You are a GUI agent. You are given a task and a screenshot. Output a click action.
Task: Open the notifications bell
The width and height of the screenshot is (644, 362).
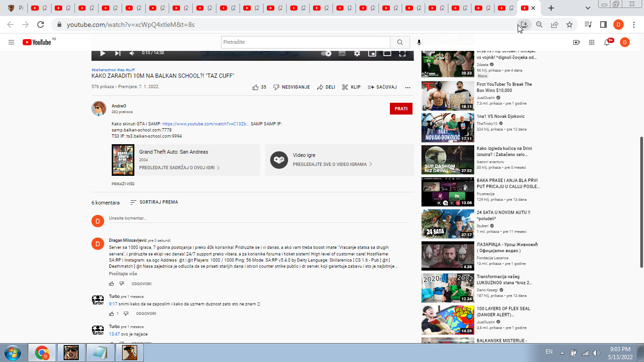coord(607,42)
